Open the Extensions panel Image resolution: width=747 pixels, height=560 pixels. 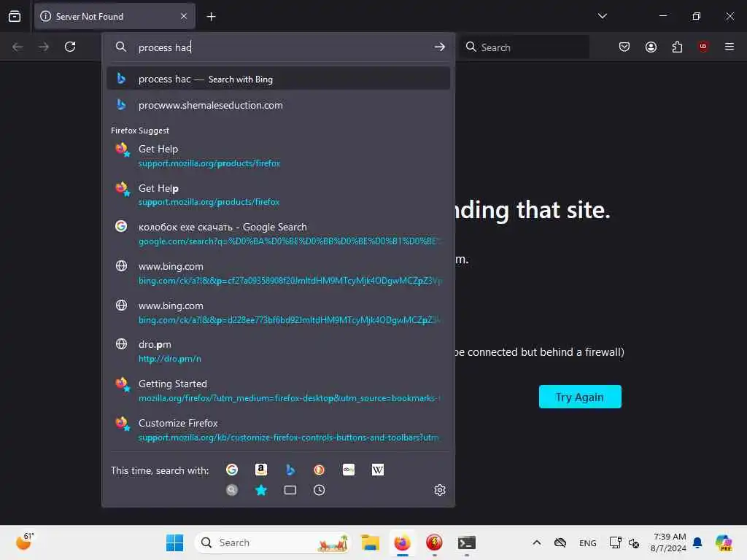(x=677, y=47)
